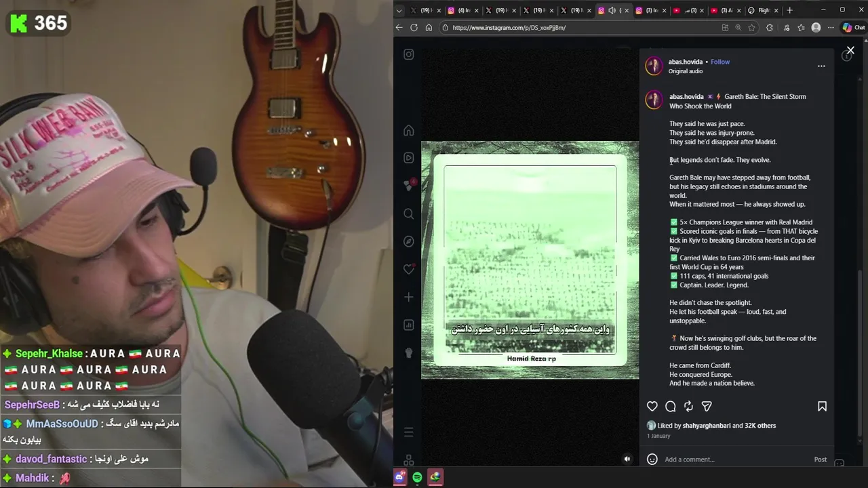Screen dimensions: 868x488
Task: Share post with paper plane icon
Action: tap(707, 406)
